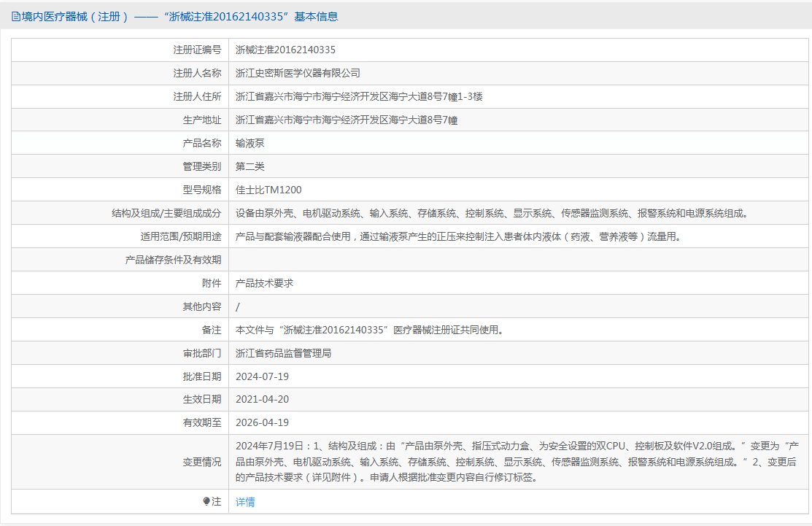Select intended use text starting 产品与配套输液器
This screenshot has height=526, width=812.
[458, 236]
